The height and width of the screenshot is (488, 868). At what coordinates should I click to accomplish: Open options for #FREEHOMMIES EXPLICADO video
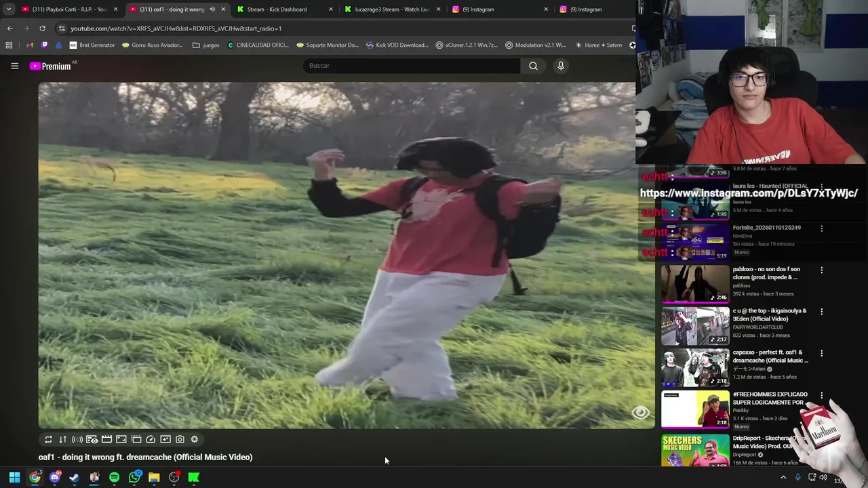(821, 395)
